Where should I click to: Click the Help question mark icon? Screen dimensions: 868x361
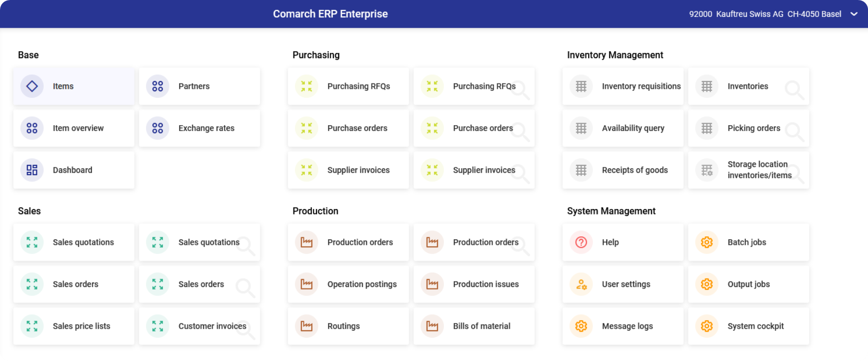tap(581, 242)
